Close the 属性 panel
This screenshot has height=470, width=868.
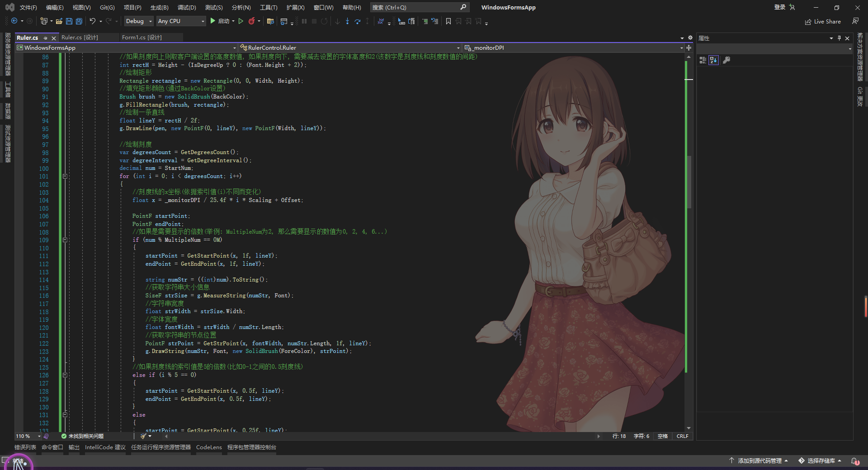847,38
